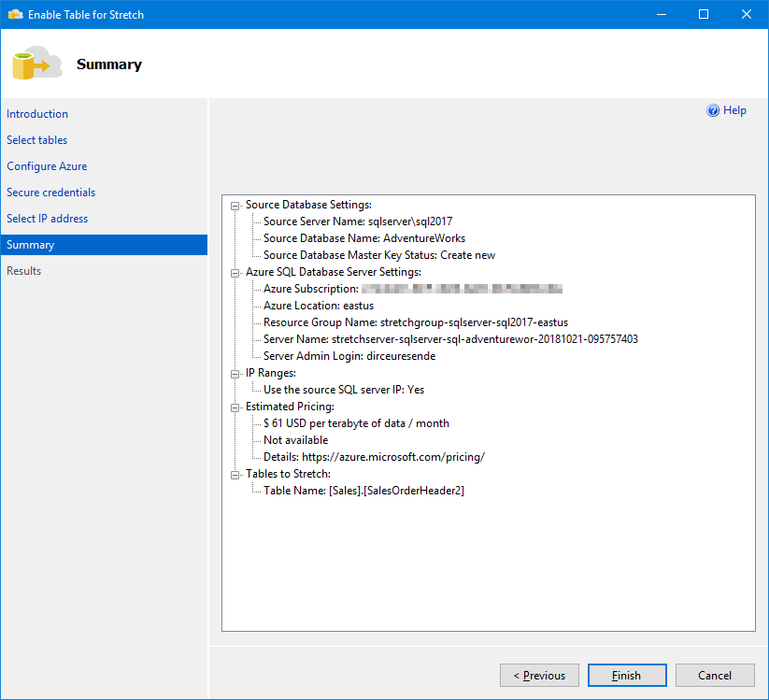Select the Resource Group Name row
The width and height of the screenshot is (769, 700).
click(x=416, y=322)
